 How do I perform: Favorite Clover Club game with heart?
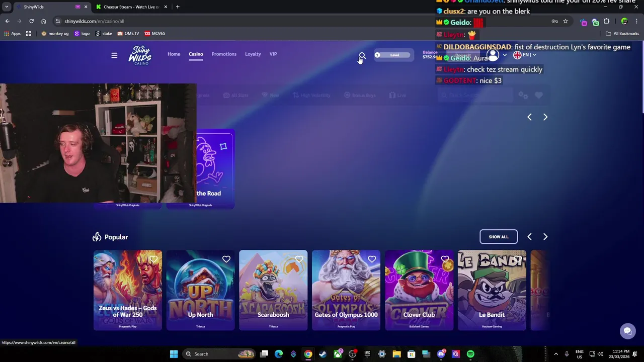[x=445, y=259]
